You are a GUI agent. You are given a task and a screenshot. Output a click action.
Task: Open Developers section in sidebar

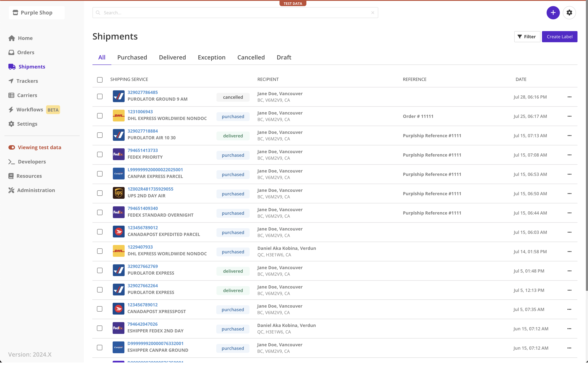tap(32, 162)
